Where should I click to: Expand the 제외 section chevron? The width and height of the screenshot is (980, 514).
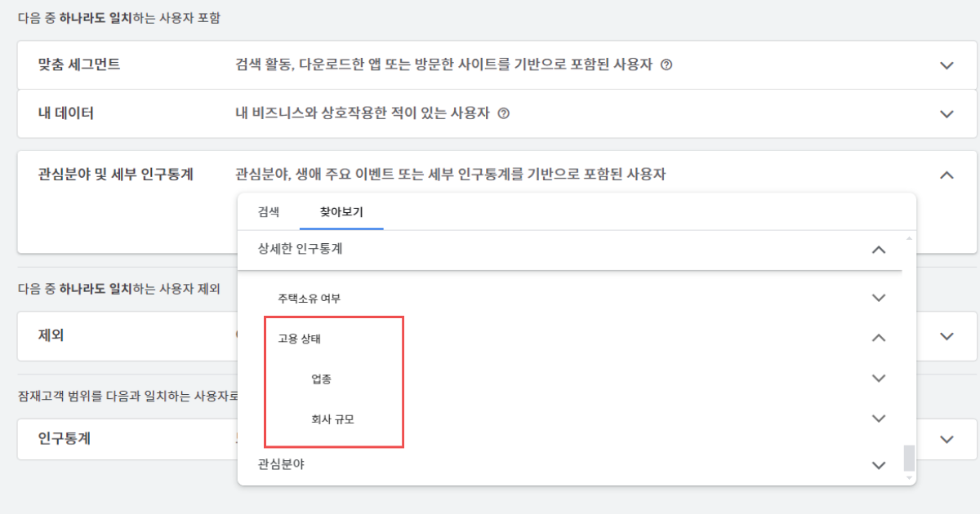point(947,336)
